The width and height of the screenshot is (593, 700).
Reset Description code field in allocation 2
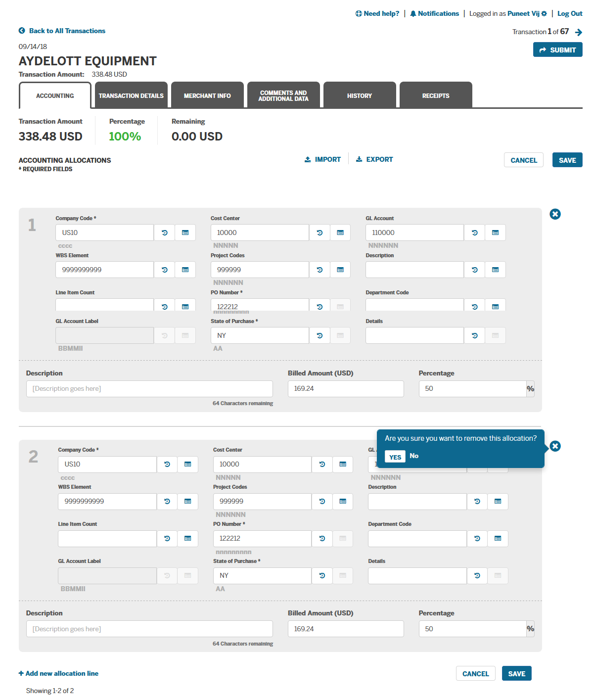[x=477, y=501]
